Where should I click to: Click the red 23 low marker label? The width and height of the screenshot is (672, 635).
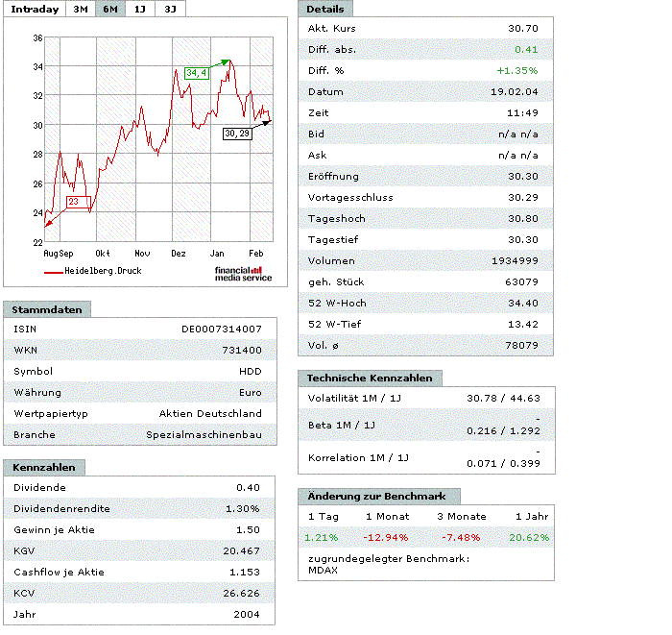[x=75, y=202]
